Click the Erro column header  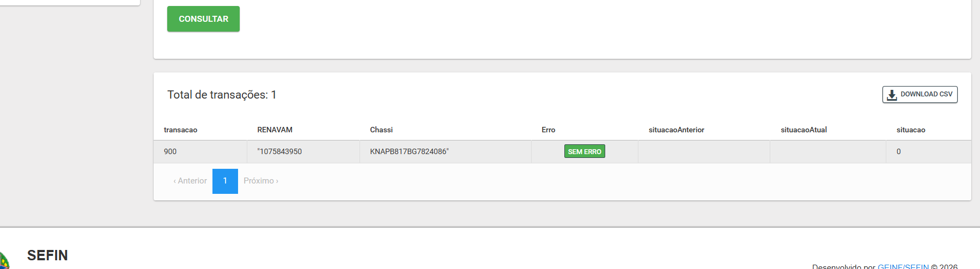pyautogui.click(x=548, y=130)
